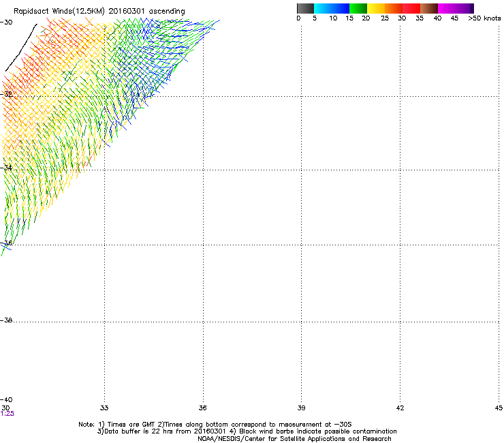Select the magenta-purple 40–50 knots legend segment
This screenshot has height=443, width=504.
pyautogui.click(x=456, y=8)
